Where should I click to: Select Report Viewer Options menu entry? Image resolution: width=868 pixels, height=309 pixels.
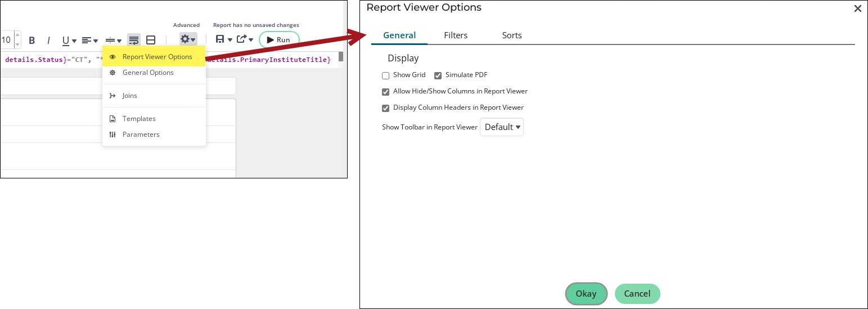tap(154, 57)
